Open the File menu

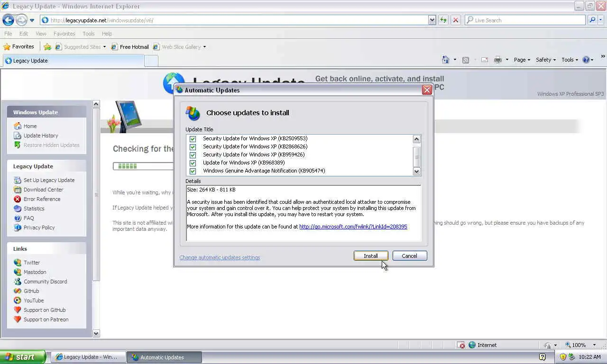(8, 34)
